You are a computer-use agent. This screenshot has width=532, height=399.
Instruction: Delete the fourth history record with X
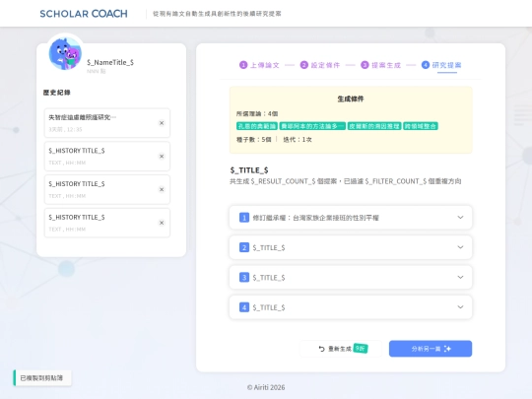point(162,223)
